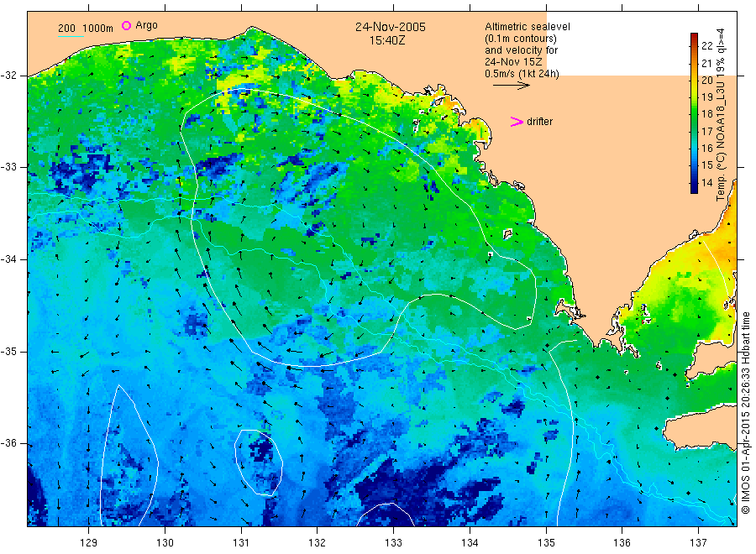Click the '0.5m/s (1kt 24h)' text
This screenshot has height=554, width=756.
tap(522, 74)
